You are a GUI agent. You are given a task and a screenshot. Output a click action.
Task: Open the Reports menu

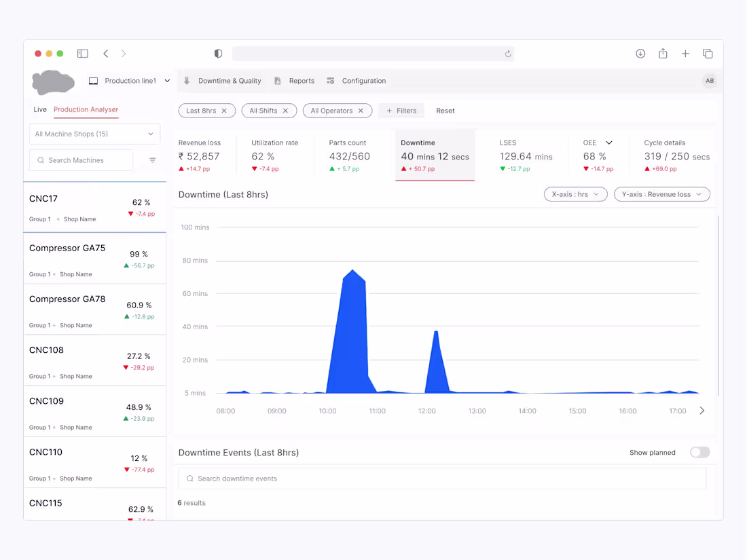click(x=302, y=81)
